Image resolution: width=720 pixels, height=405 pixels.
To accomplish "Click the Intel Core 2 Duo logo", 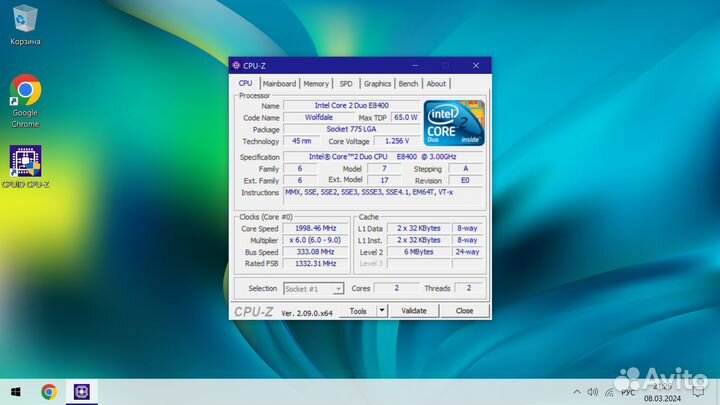I will click(454, 122).
